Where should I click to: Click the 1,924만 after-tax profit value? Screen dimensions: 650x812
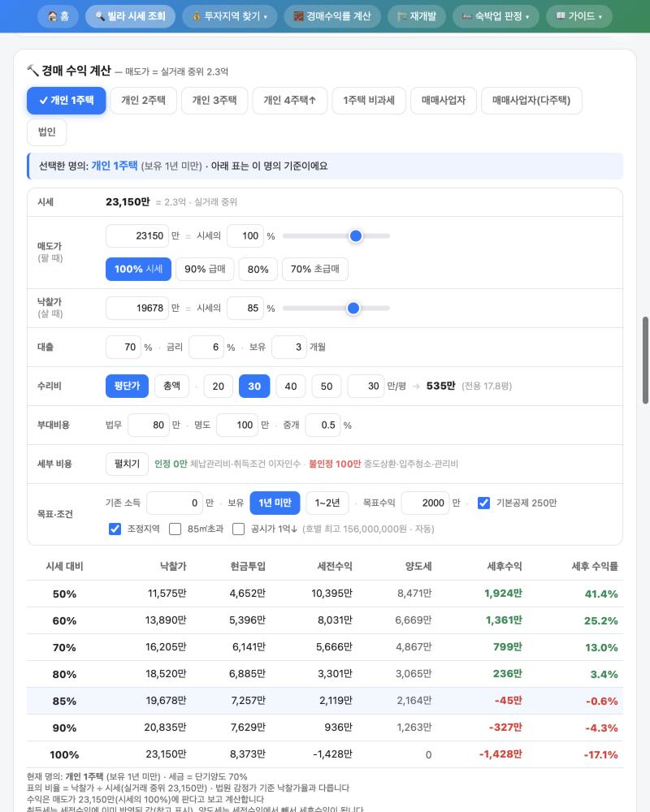pyautogui.click(x=503, y=594)
